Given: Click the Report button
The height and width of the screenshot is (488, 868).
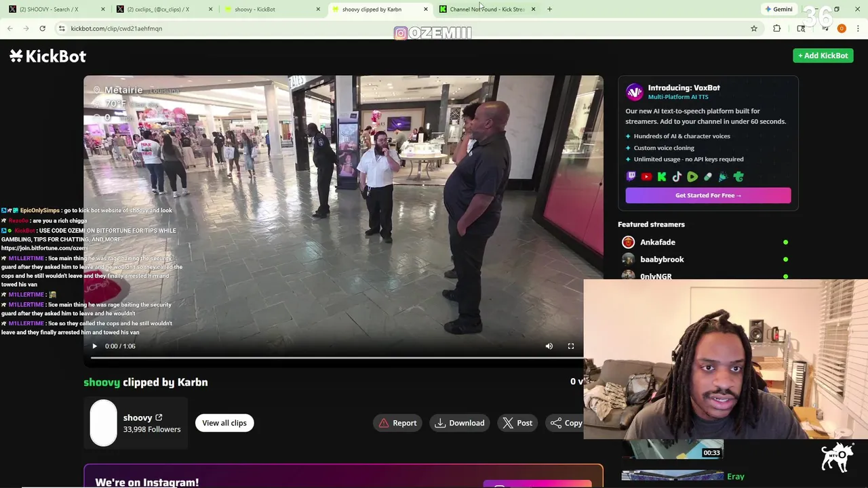Looking at the screenshot, I should coord(397,423).
